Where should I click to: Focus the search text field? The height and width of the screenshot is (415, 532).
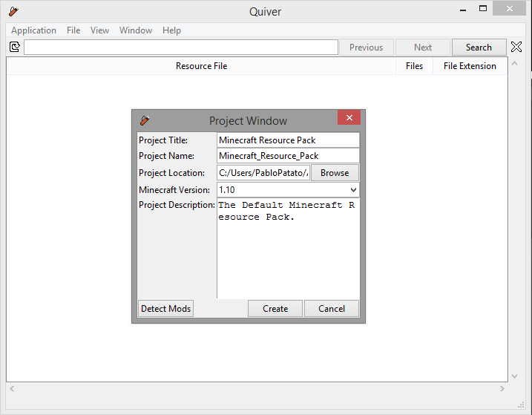tap(181, 47)
